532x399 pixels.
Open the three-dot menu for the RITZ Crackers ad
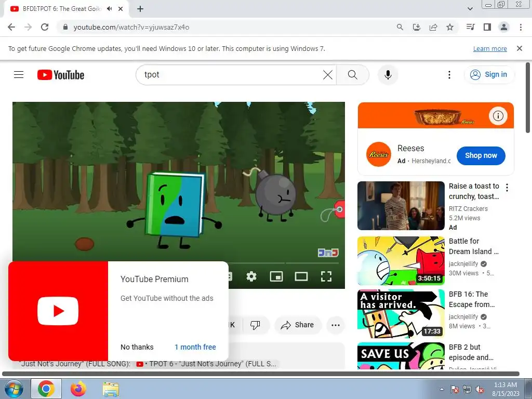507,187
